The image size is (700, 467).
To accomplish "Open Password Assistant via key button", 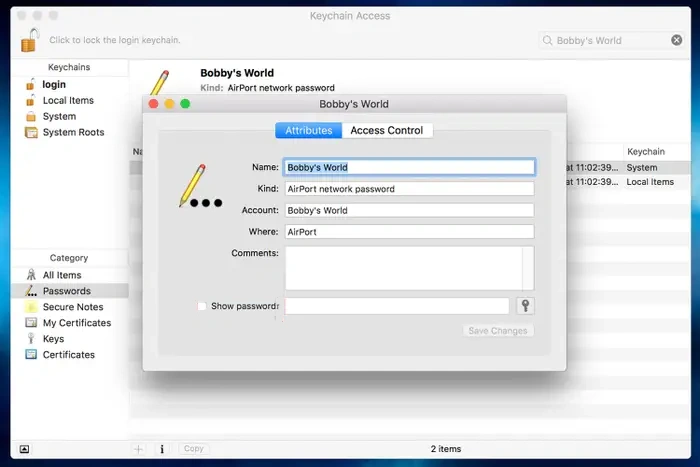I will pyautogui.click(x=525, y=306).
